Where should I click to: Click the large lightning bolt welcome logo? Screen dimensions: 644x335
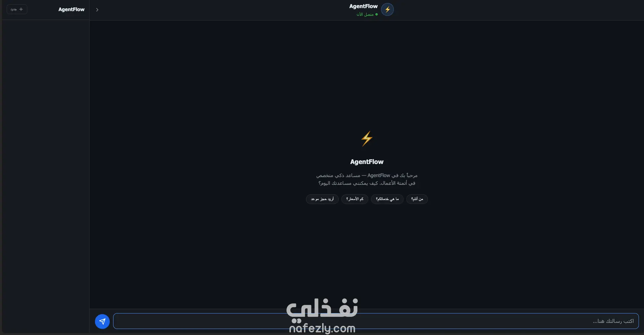367,139
